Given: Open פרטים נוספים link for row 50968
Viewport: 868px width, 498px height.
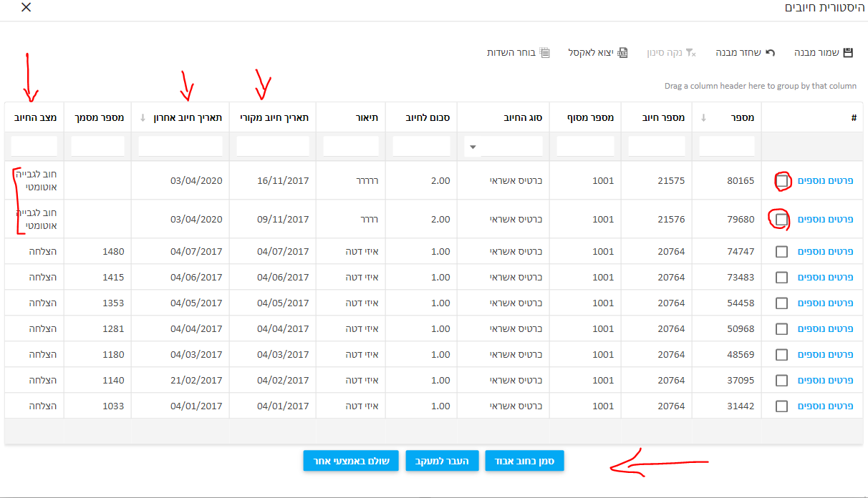Looking at the screenshot, I should point(826,329).
